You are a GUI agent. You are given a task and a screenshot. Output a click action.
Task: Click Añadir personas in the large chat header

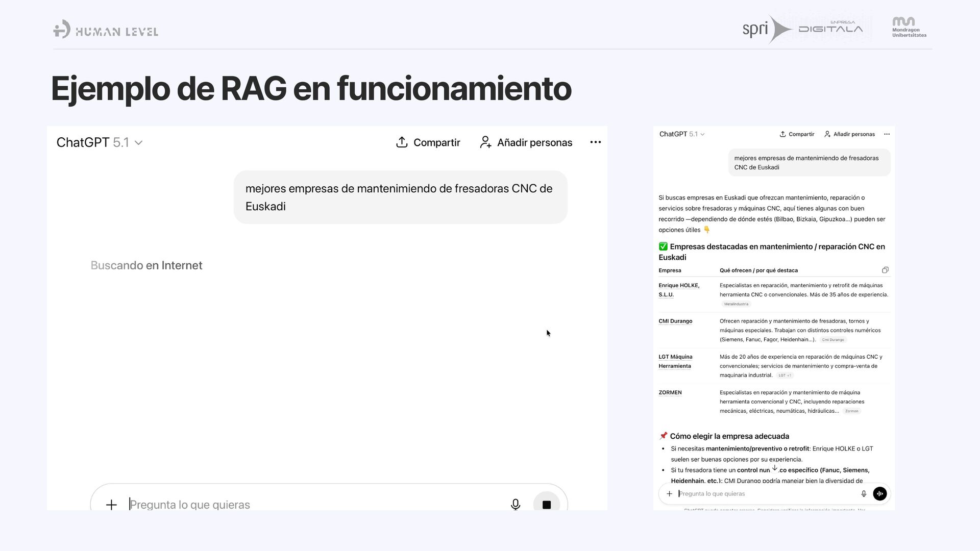click(526, 142)
